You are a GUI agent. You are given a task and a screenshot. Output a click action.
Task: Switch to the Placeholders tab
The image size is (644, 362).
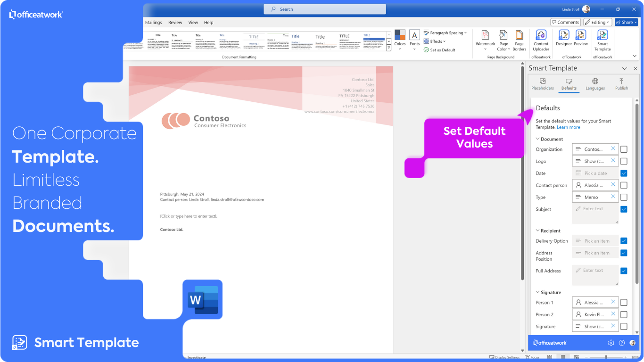543,84
